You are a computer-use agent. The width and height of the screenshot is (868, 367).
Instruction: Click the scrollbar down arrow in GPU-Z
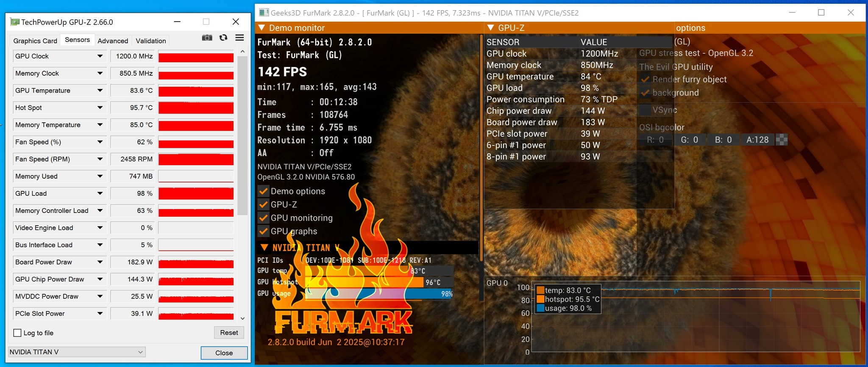click(242, 318)
